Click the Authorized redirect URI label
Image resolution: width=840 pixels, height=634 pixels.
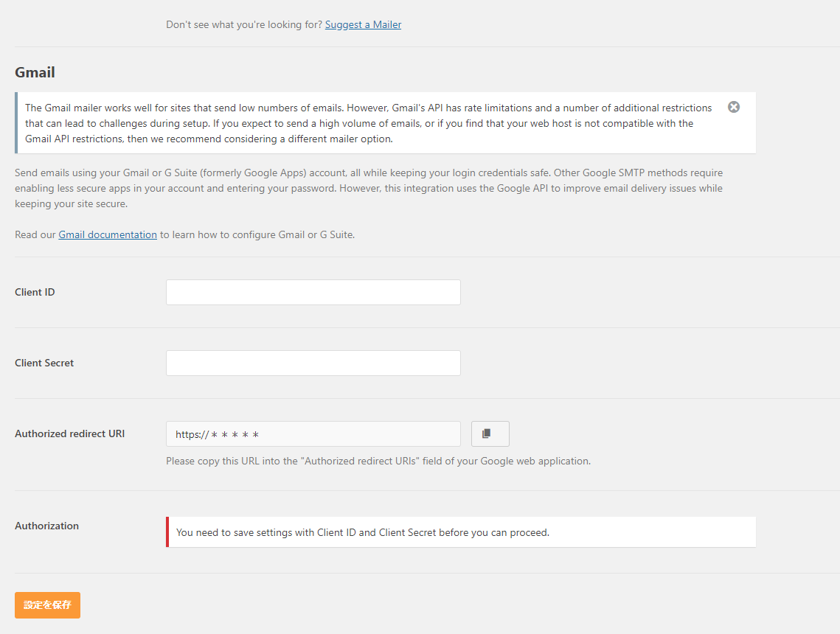click(69, 433)
